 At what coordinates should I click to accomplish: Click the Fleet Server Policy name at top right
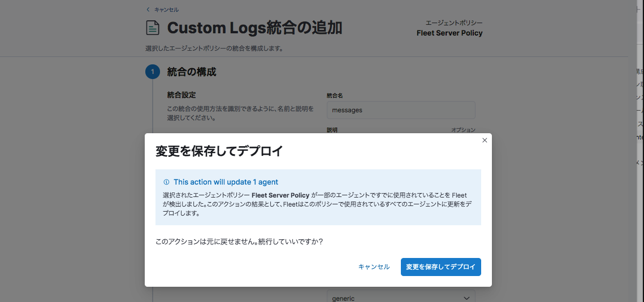coord(449,33)
